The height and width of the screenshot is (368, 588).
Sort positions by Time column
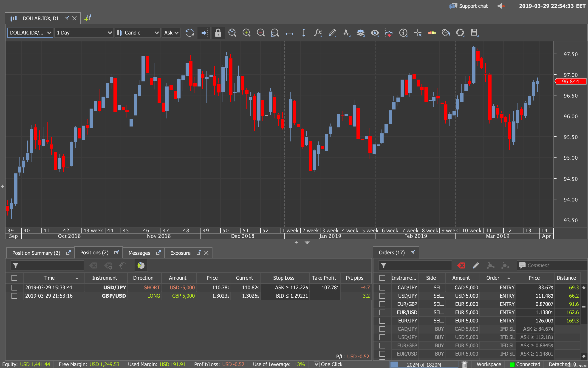[54, 278]
